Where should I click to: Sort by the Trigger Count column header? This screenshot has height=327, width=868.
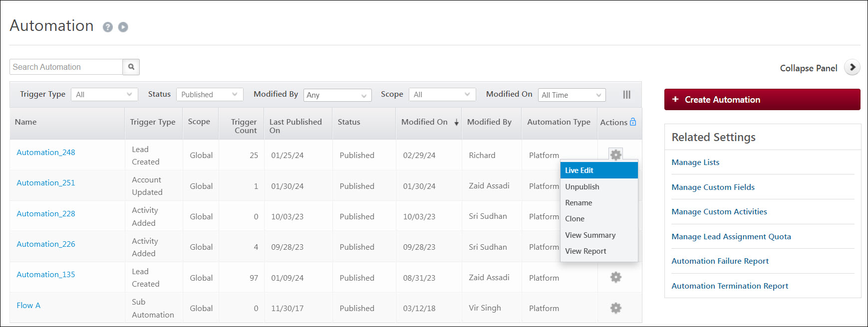click(x=244, y=126)
